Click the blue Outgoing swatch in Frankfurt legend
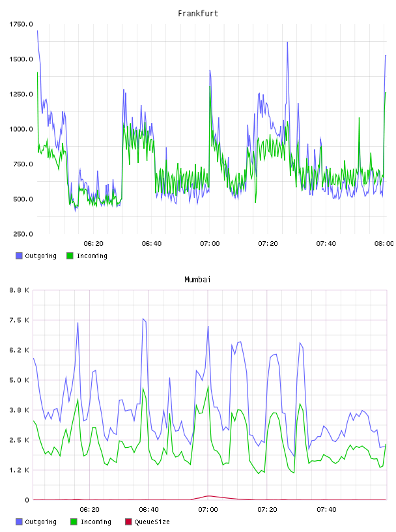Image resolution: width=396 pixels, height=532 pixels. (x=19, y=256)
